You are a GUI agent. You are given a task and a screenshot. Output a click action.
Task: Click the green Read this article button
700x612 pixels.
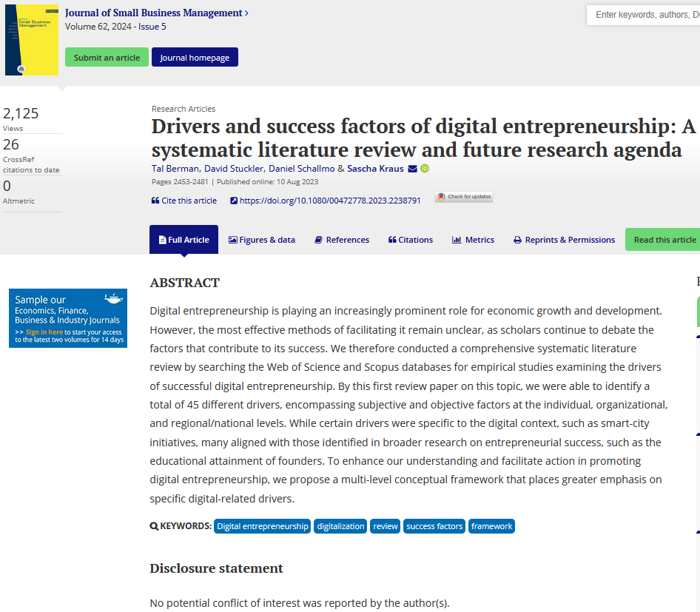tap(663, 240)
